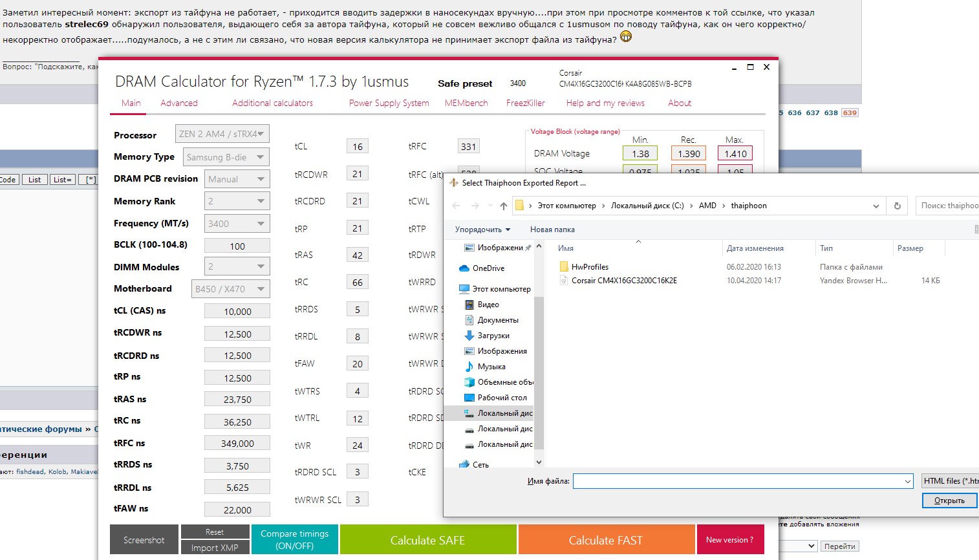The image size is (979, 560).
Task: Toggle Compare timings (ON/OFF)
Action: pyautogui.click(x=294, y=540)
